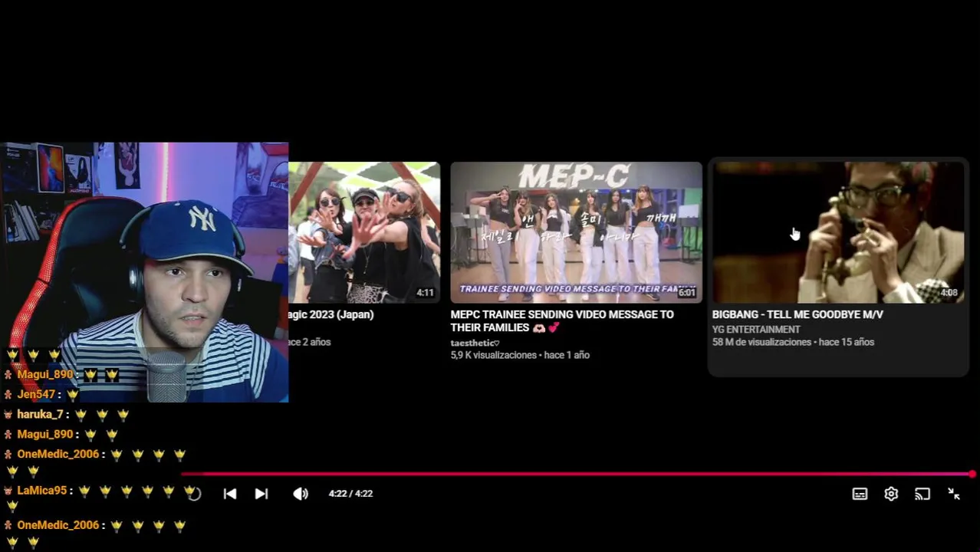
Task: Click the streamer webcam overlay
Action: (144, 272)
